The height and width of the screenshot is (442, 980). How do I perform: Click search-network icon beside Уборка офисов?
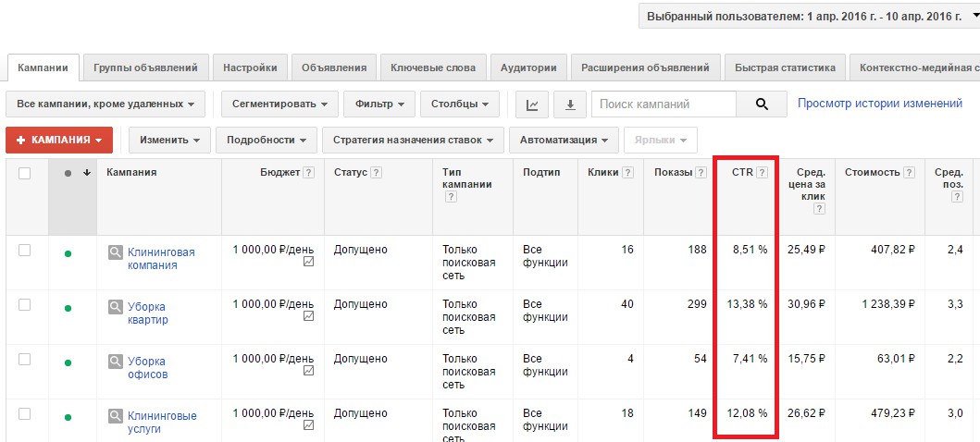pyautogui.click(x=115, y=362)
